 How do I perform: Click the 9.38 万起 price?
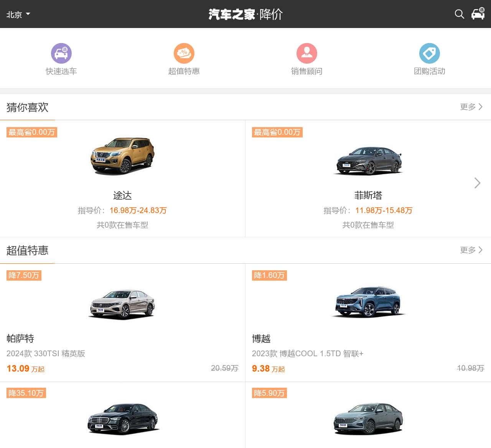tap(268, 369)
